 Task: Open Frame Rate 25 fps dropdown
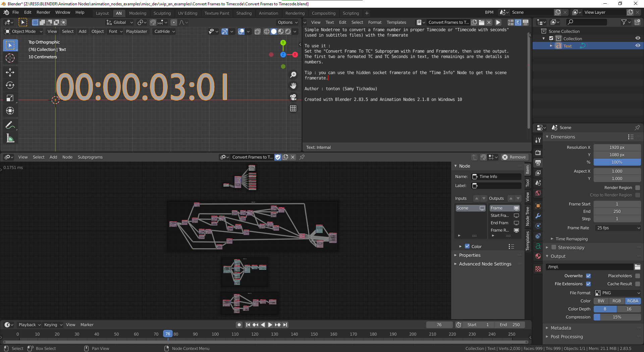coord(618,228)
